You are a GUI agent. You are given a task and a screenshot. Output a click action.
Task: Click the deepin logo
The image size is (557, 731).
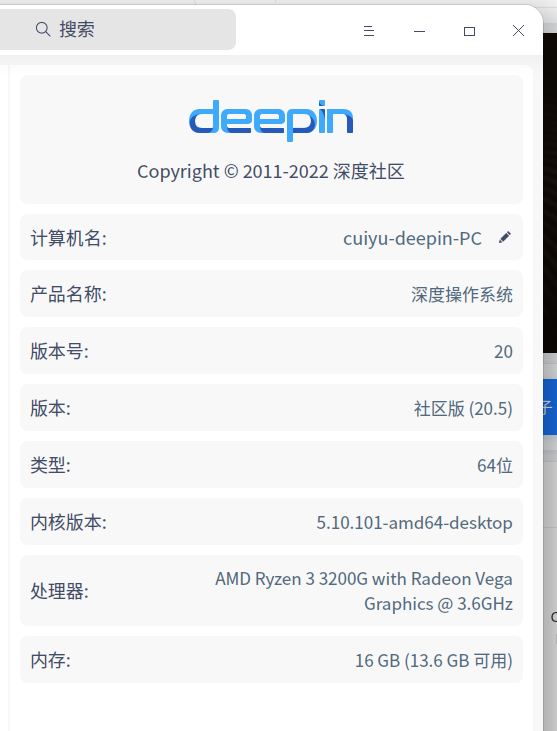pos(271,120)
